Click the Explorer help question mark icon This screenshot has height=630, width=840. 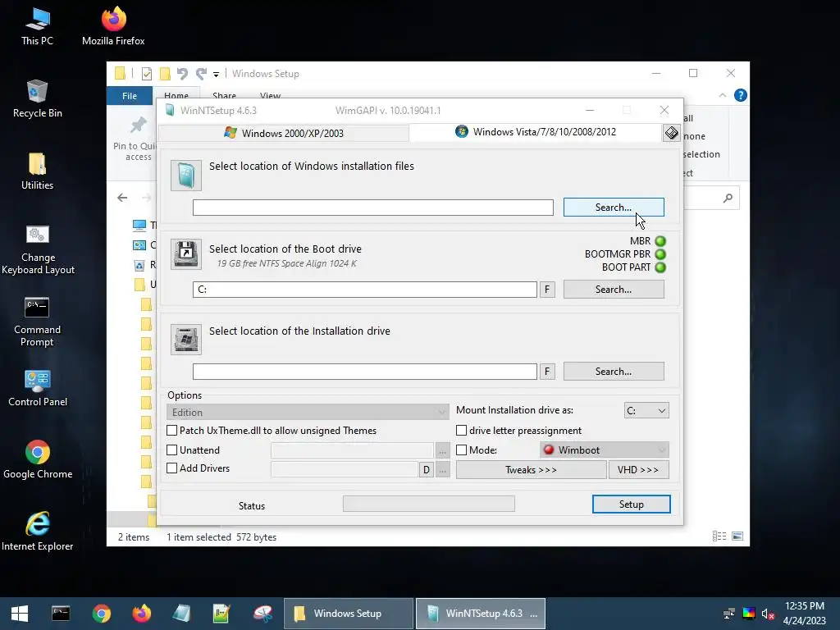(x=741, y=95)
